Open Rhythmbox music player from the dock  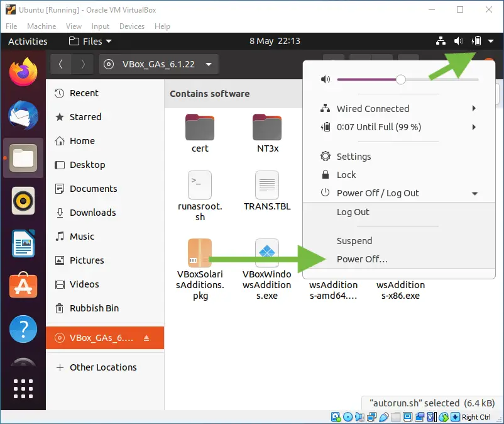(x=23, y=201)
